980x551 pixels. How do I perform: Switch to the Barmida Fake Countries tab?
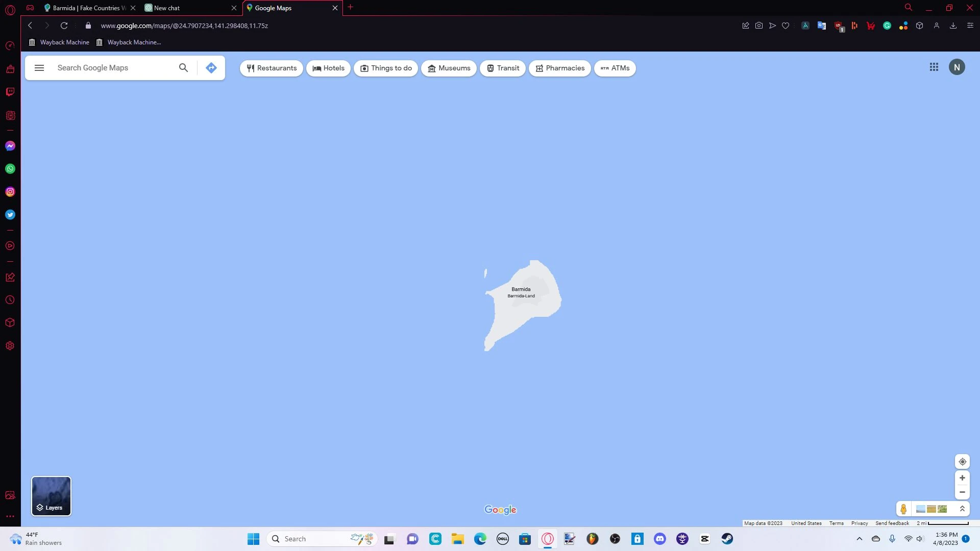[87, 8]
